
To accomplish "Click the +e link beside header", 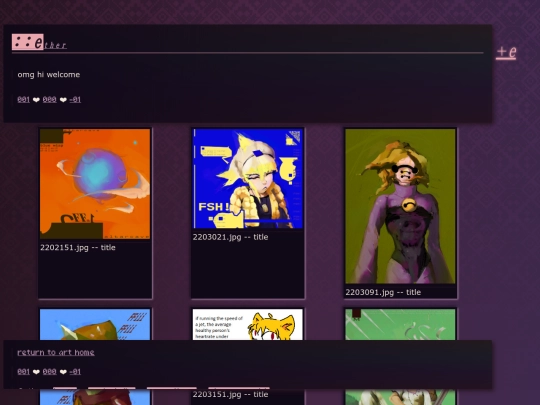I will click(506, 52).
